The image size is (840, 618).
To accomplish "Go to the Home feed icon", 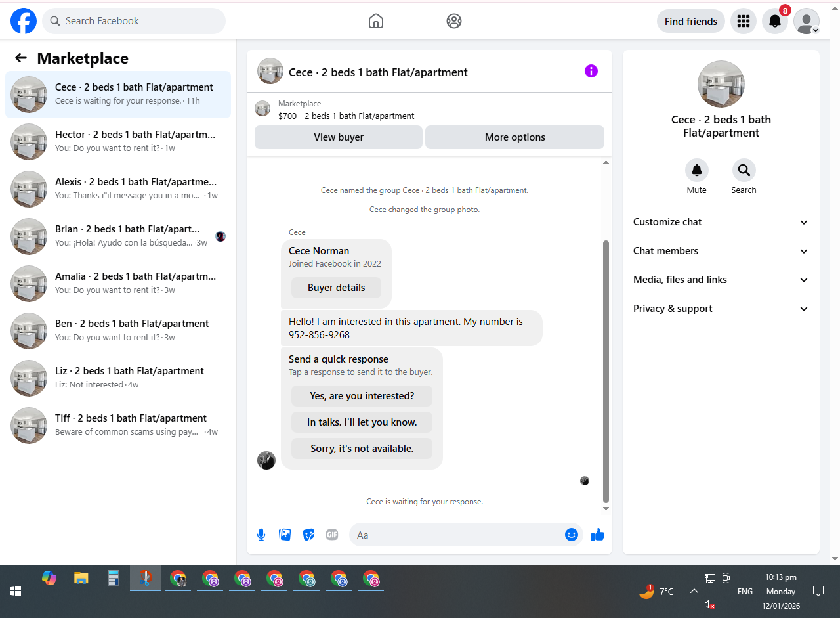I will tap(376, 21).
